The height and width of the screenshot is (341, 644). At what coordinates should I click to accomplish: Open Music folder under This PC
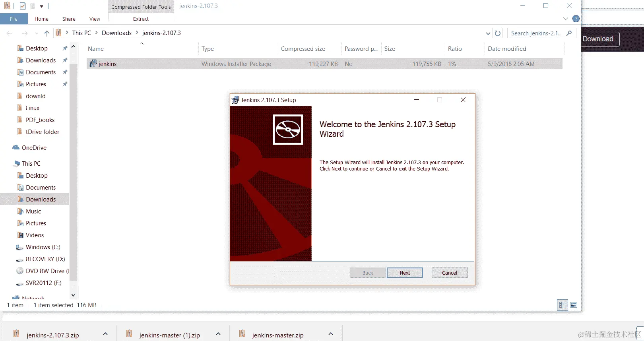point(33,211)
